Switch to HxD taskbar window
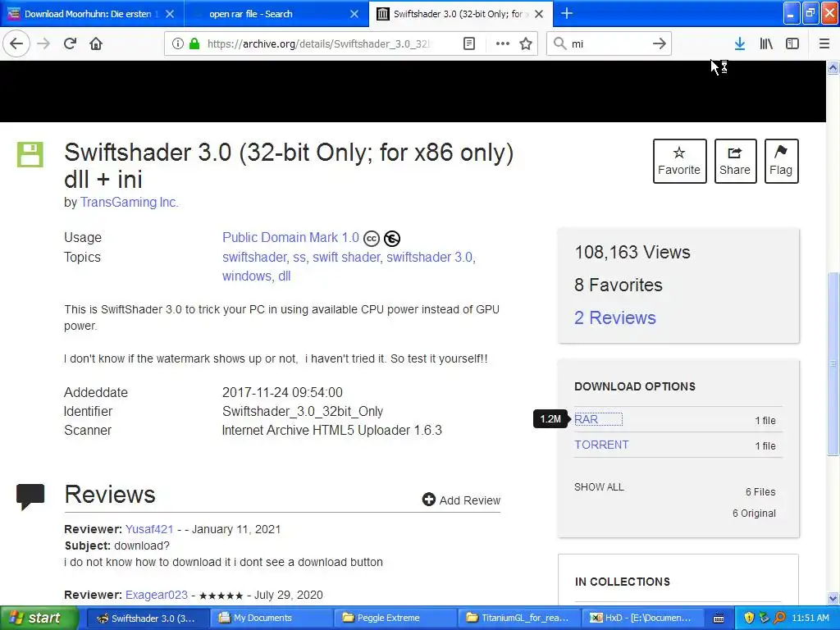The image size is (840, 630). click(642, 618)
